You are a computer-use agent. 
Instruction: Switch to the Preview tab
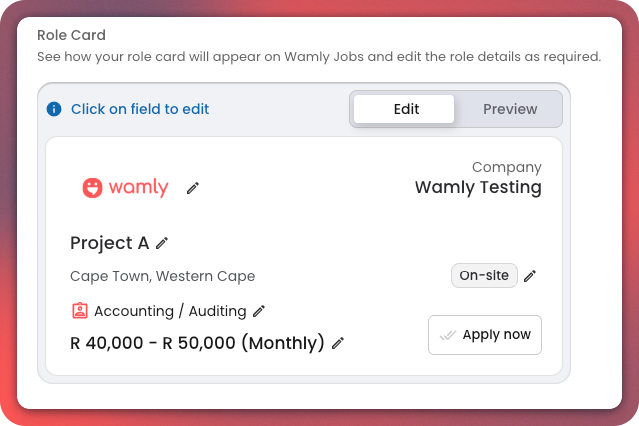pos(510,109)
